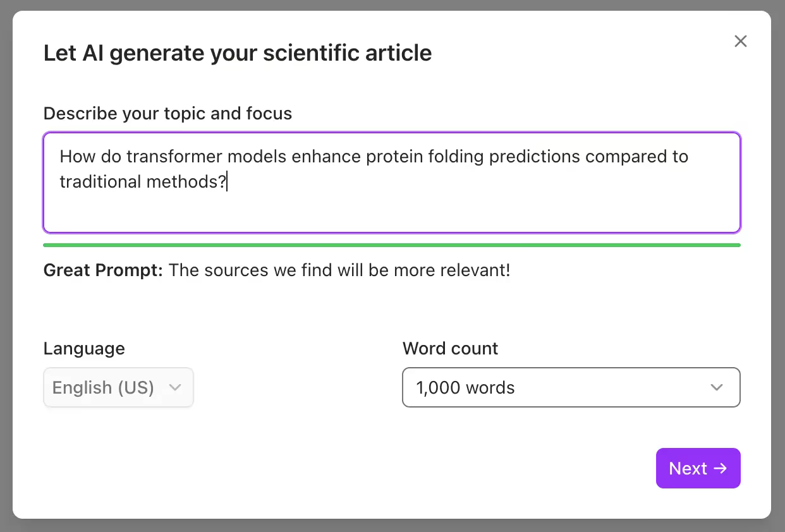Viewport: 785px width, 532px height.
Task: Click the dialog title text
Action: 238,53
